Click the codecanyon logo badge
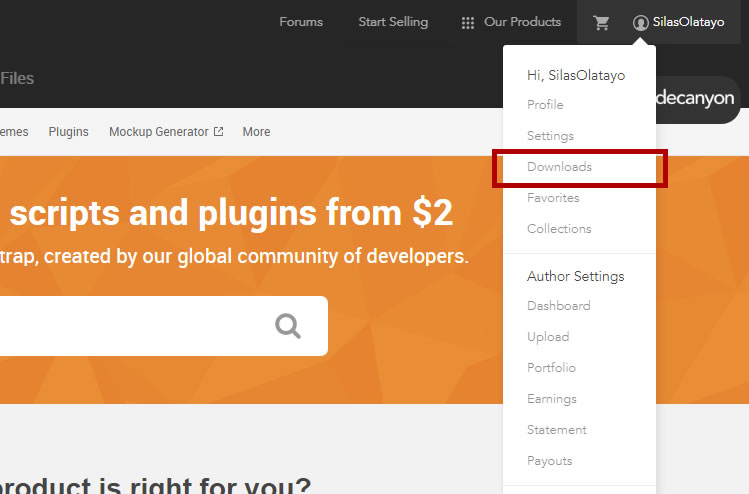 (698, 99)
